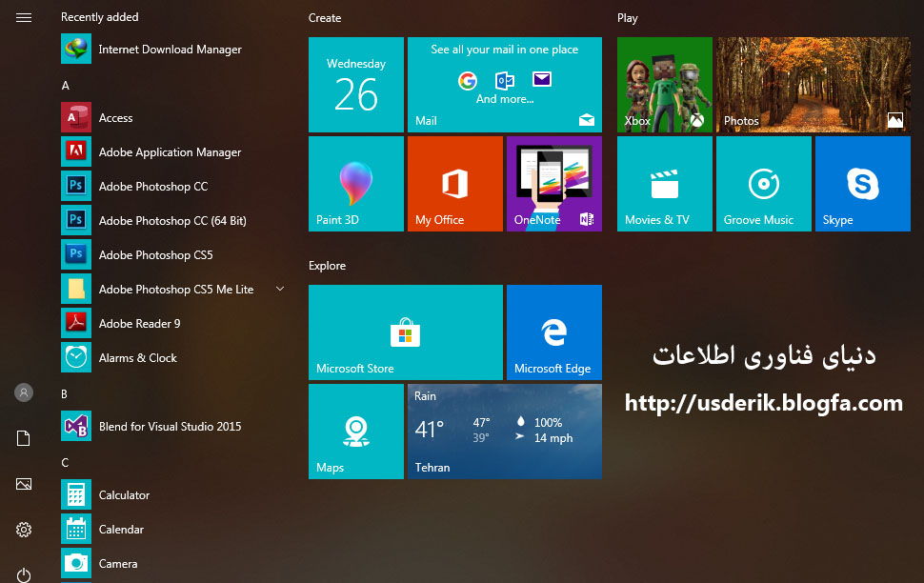This screenshot has height=583, width=924.
Task: Open the Xbox tile
Action: pos(665,84)
